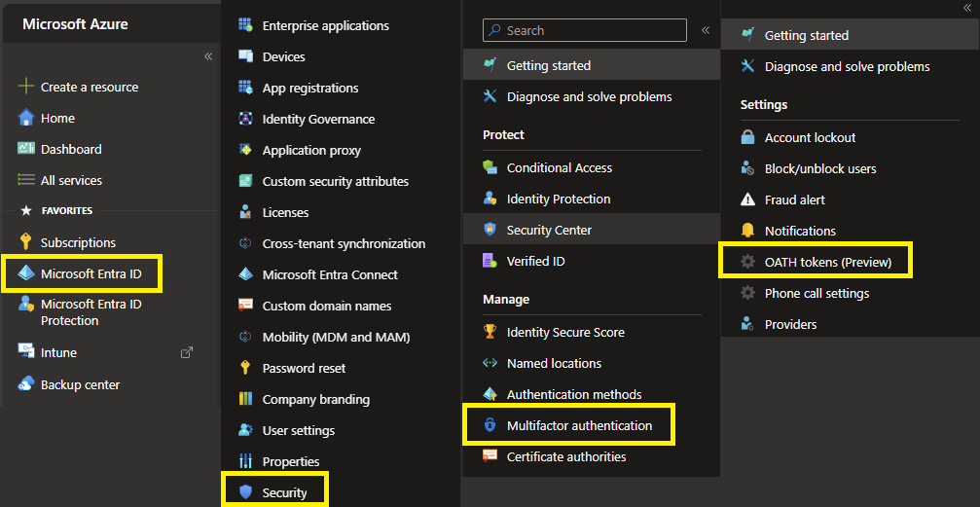
Task: Click the Security shield icon
Action: [245, 492]
